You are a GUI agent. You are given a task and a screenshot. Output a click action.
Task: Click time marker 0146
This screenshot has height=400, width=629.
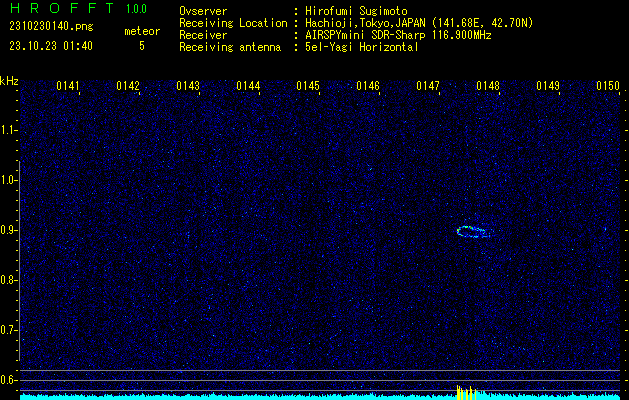(x=368, y=86)
